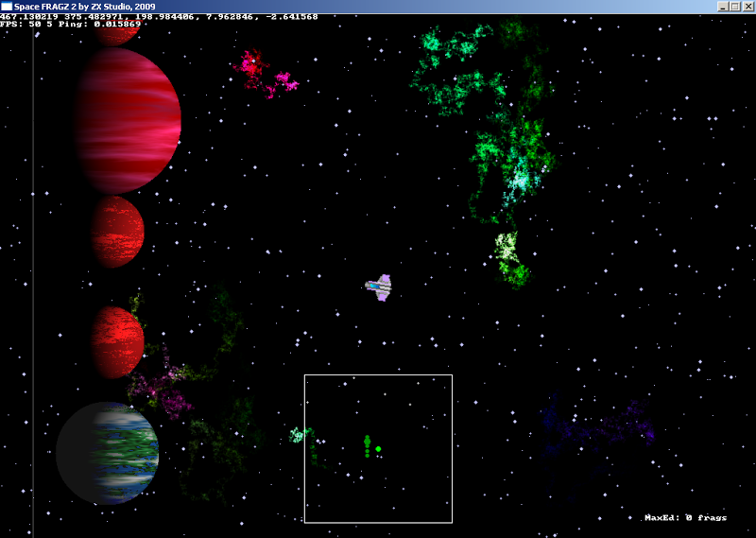Minimize the Space FRAGZ 2 window
Image resolution: width=756 pixels, height=538 pixels.
click(723, 7)
